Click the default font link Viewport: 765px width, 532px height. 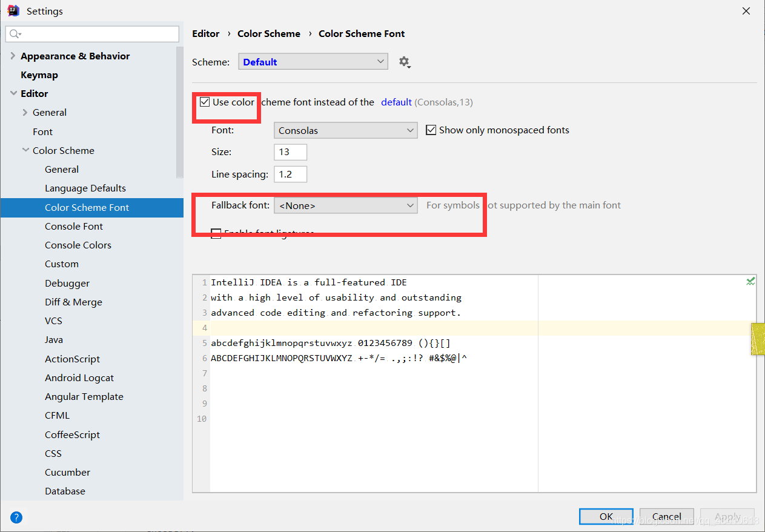coord(396,102)
